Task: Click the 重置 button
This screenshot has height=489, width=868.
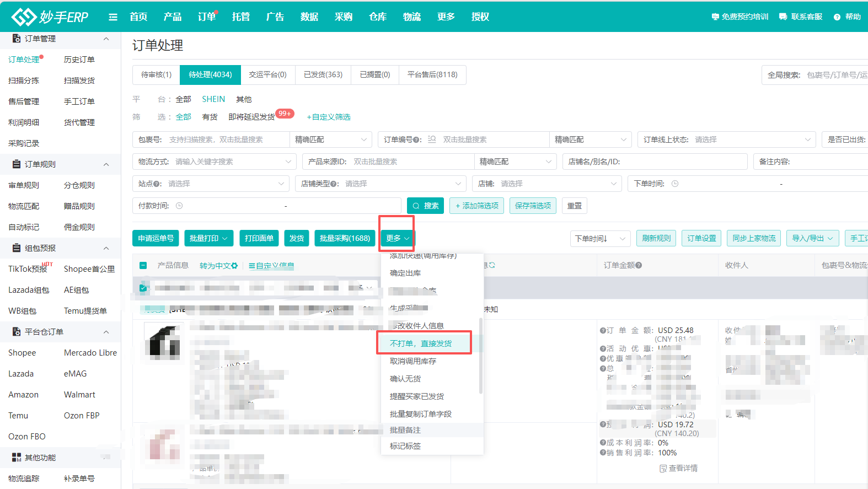Action: click(x=575, y=206)
